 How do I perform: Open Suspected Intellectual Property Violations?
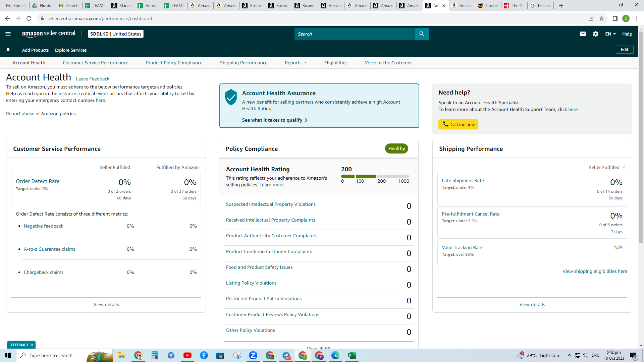point(271,204)
